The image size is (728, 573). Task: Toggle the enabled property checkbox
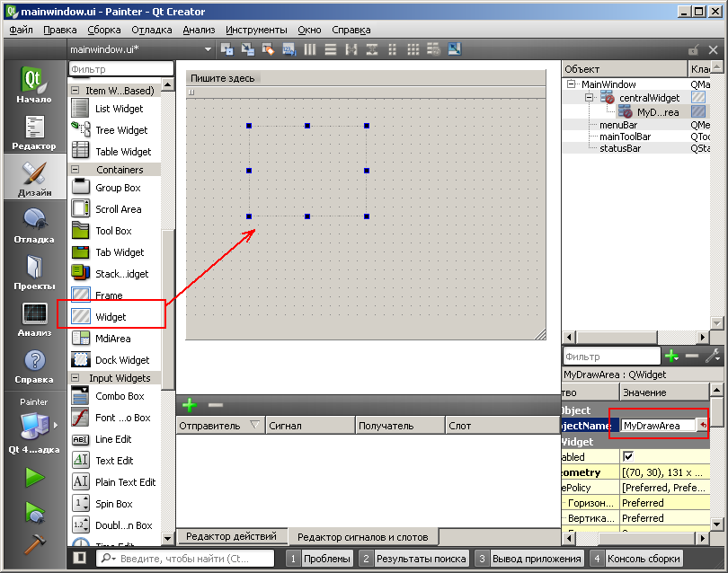pyautogui.click(x=628, y=456)
